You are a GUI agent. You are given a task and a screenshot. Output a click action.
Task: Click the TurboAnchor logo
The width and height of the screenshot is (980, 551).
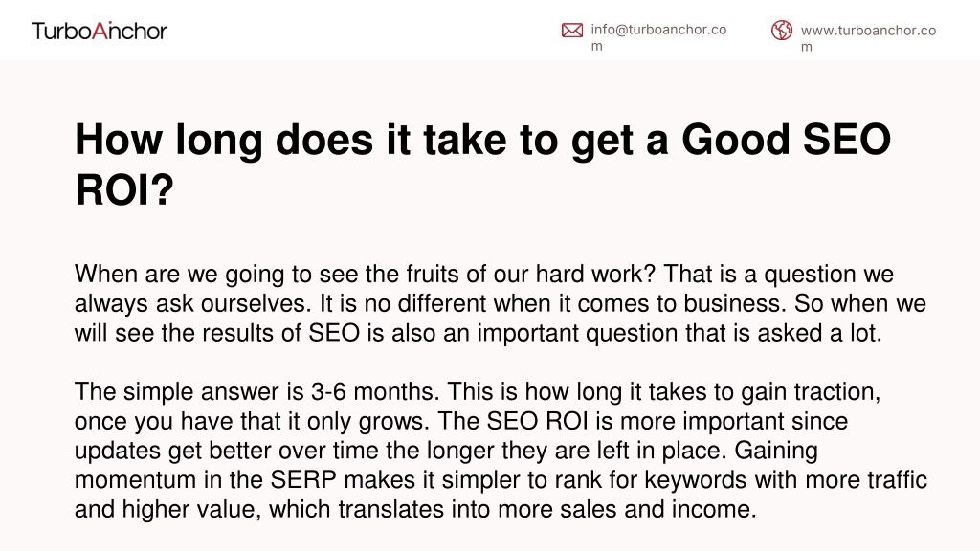pyautogui.click(x=100, y=31)
